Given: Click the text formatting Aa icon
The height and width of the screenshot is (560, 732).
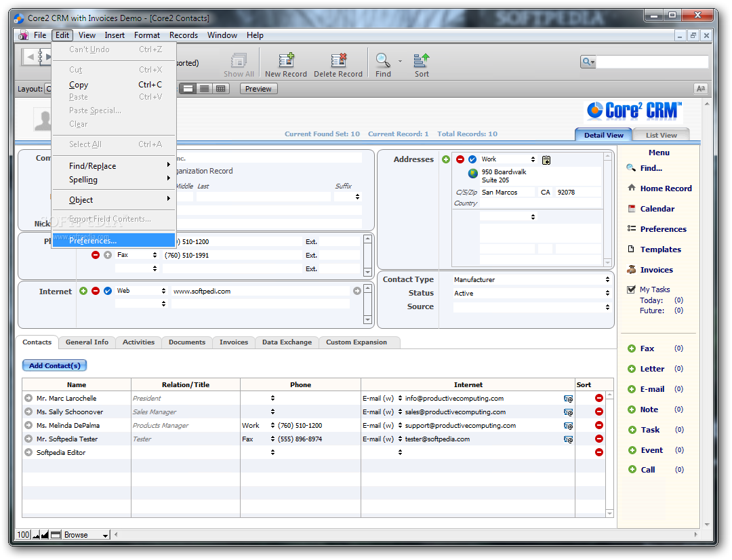Looking at the screenshot, I should (x=700, y=88).
